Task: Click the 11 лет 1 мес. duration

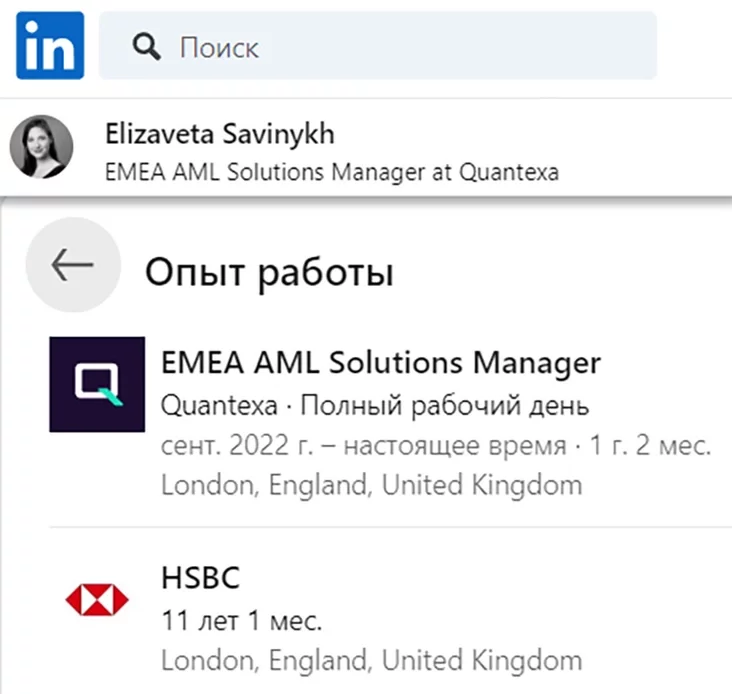Action: [x=242, y=621]
